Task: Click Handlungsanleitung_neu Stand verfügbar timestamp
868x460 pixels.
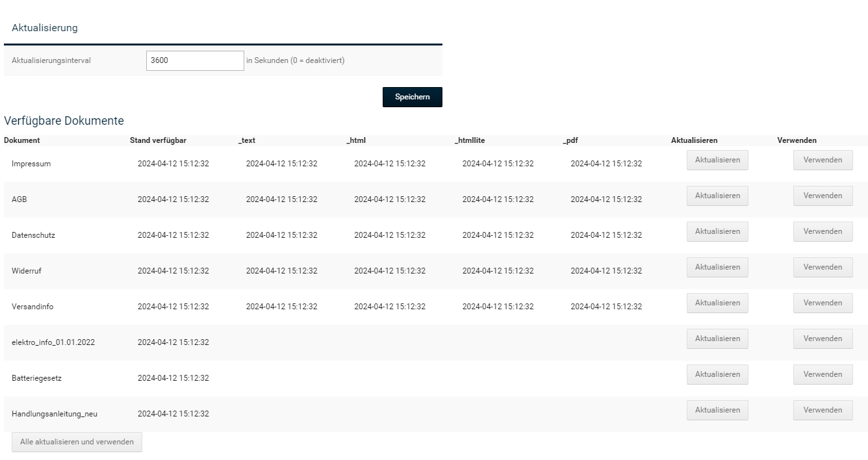Action: coord(173,414)
